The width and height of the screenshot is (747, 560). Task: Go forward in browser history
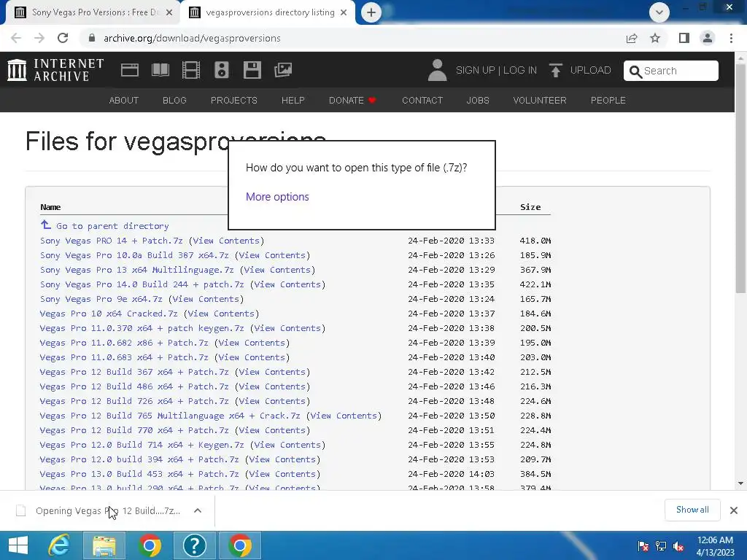point(39,38)
